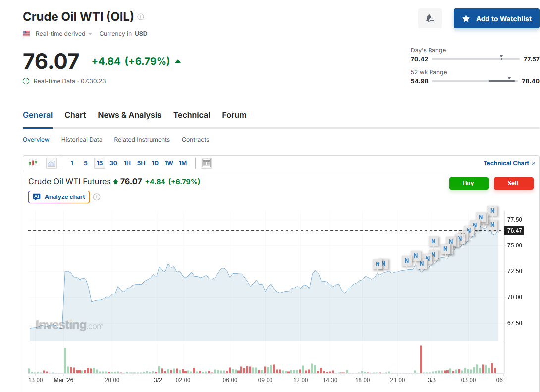Switch to candlestick chart type
Image resolution: width=540 pixels, height=392 pixels.
click(x=33, y=163)
